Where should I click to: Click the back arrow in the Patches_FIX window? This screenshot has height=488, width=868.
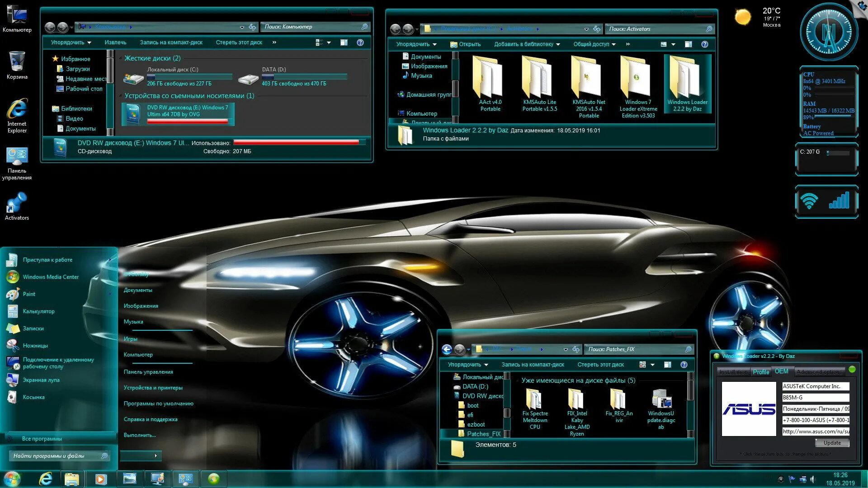pyautogui.click(x=447, y=349)
